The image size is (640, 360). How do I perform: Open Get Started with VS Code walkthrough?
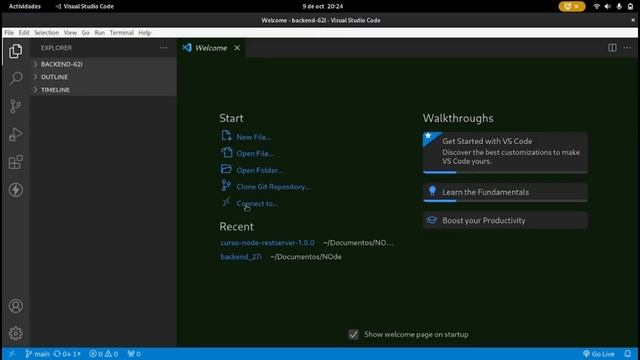tap(505, 153)
